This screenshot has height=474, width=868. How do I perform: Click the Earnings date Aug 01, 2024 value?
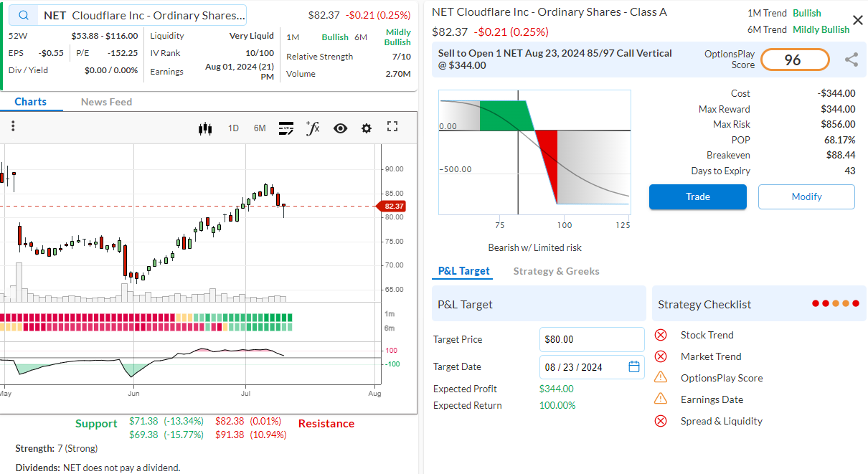point(240,72)
